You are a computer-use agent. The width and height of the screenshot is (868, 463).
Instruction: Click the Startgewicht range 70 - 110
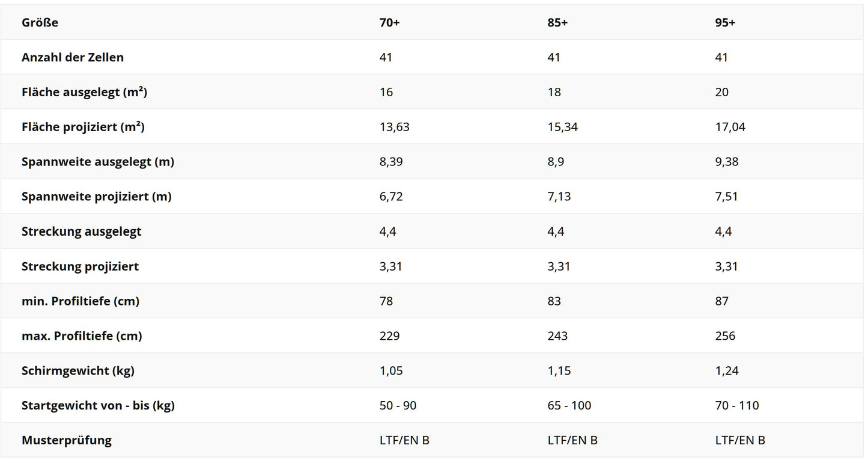737,406
